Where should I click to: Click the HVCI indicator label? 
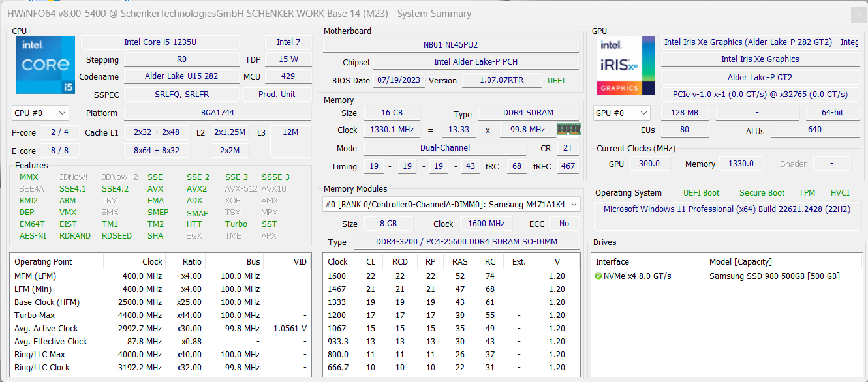840,193
